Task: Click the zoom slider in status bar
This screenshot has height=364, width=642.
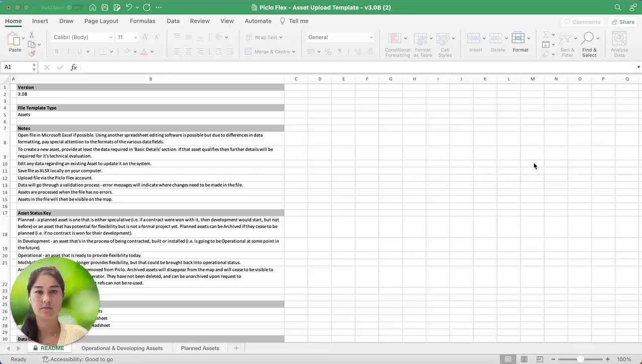Action: point(580,359)
